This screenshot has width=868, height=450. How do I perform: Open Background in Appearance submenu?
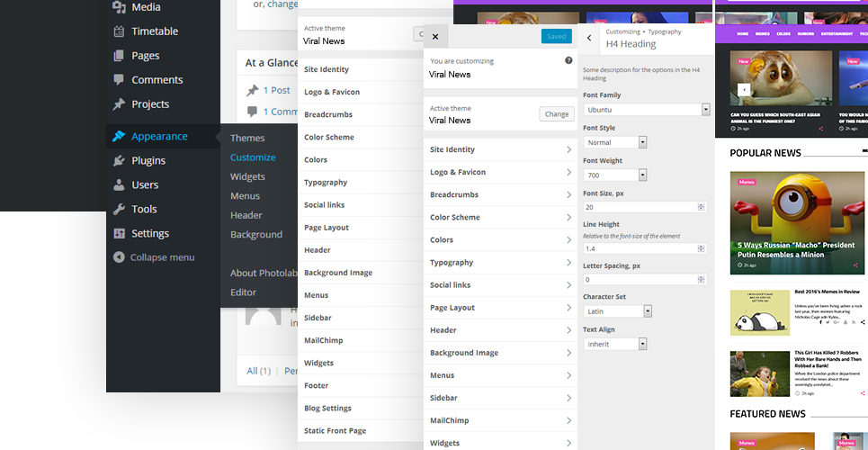tap(256, 234)
